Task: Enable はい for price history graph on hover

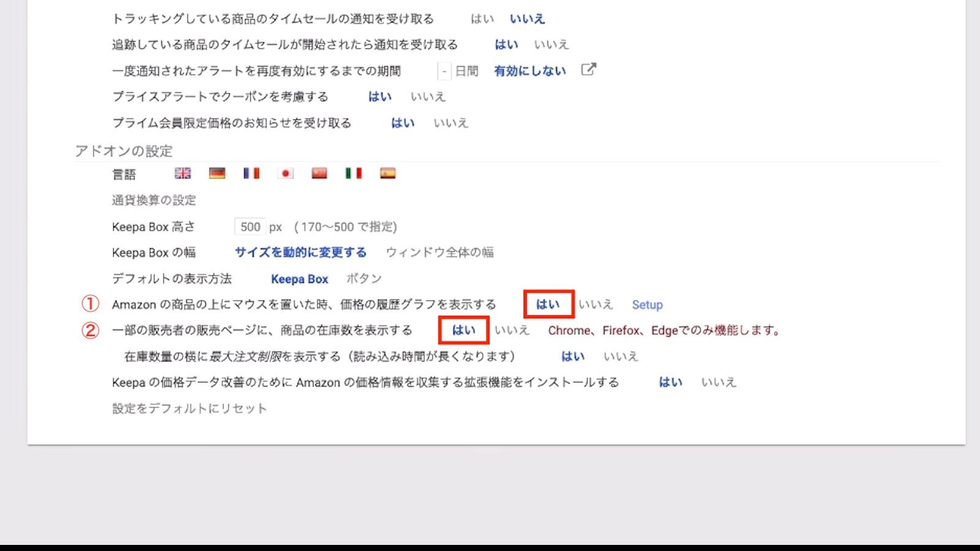Action: [548, 304]
